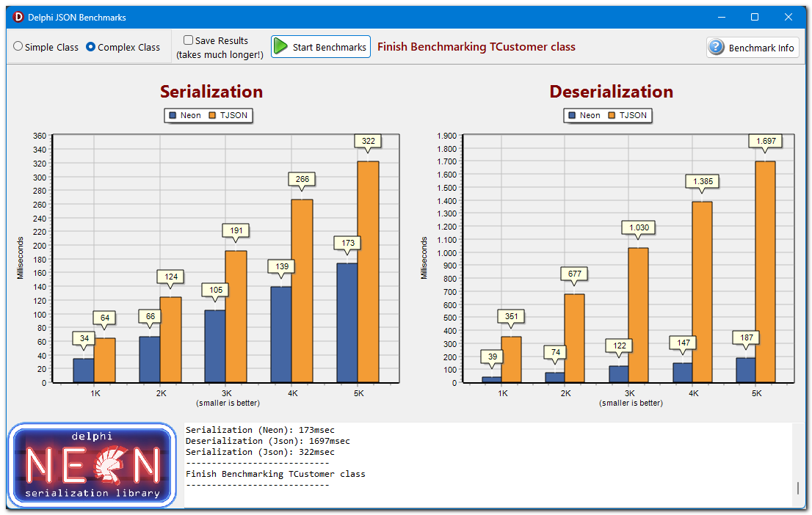Select the Simple Class radio button
Screen dimensions: 812x515
pos(46,47)
